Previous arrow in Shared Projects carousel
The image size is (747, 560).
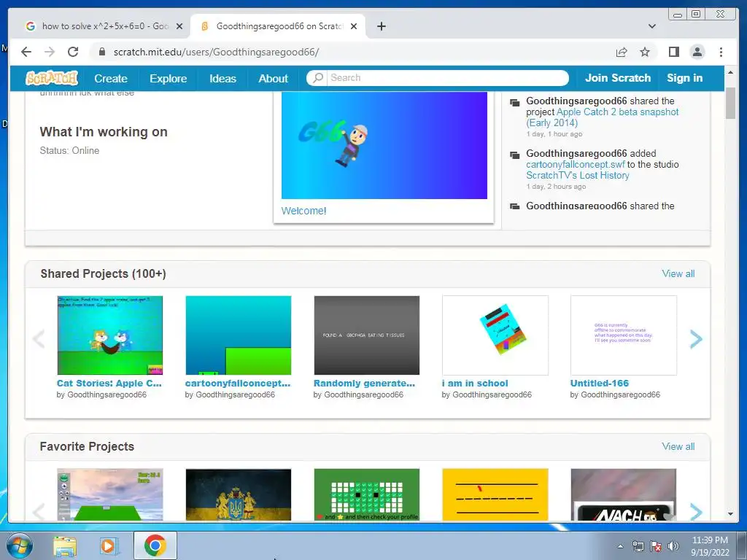39,339
